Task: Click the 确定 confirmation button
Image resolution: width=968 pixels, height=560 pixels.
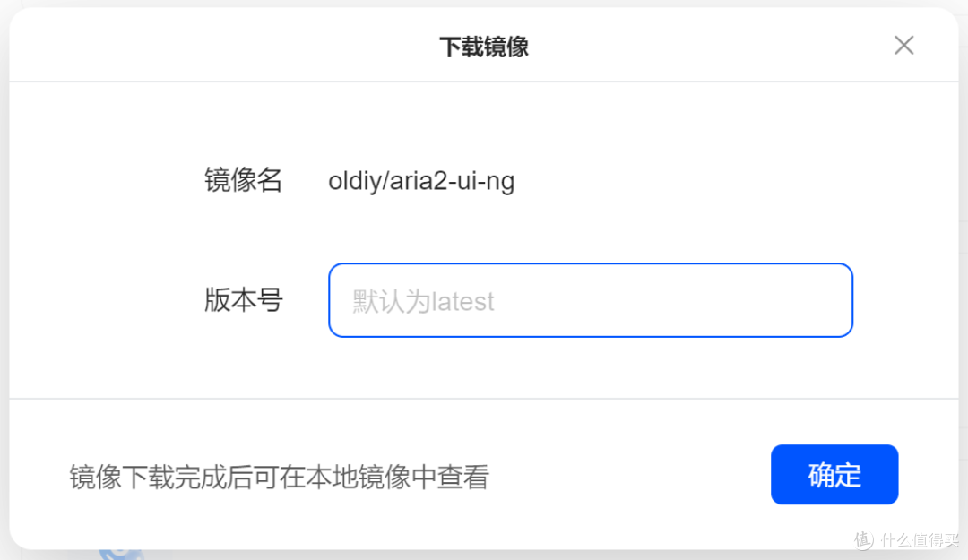Action: [834, 474]
